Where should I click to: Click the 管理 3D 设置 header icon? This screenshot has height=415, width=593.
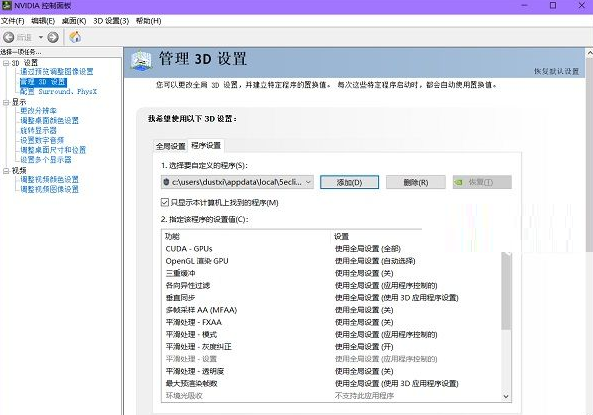point(141,61)
